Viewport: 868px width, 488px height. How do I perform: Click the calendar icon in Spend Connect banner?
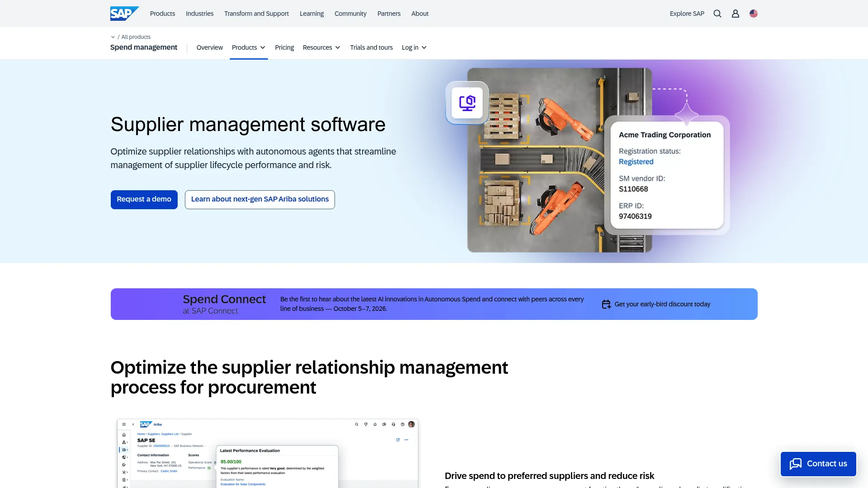tap(606, 304)
